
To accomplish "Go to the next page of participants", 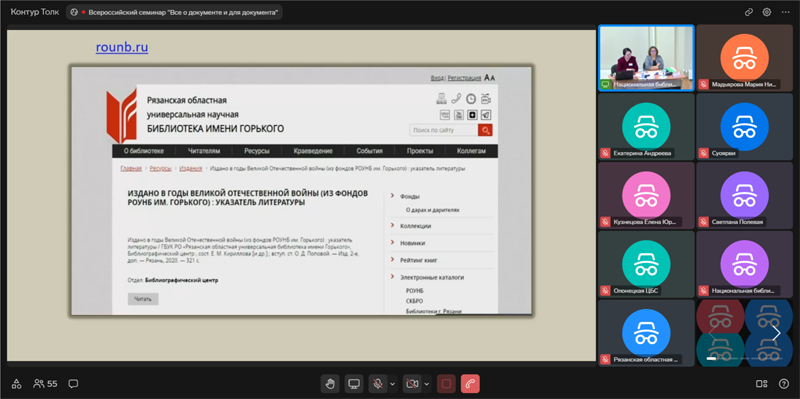I will [776, 333].
